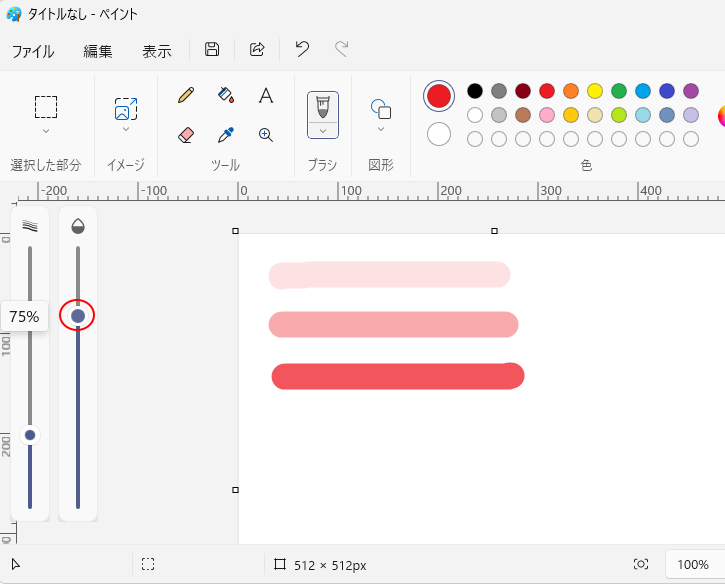This screenshot has width=725, height=584.
Task: Expand the selection tool dropdown
Action: click(46, 131)
